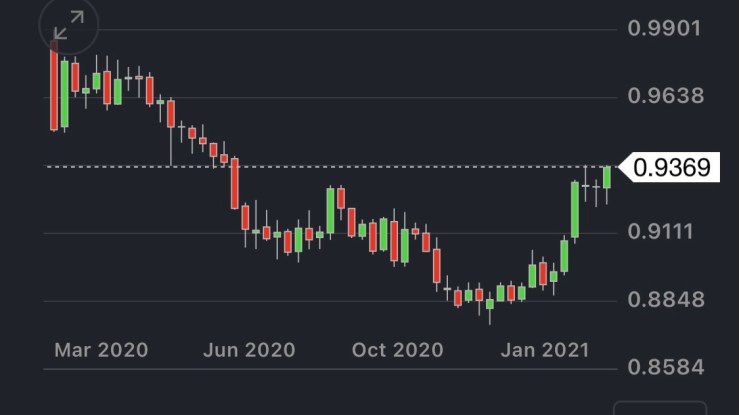Select the large red candle near Jun 2020
Viewport: 739px width, 415px height.
pyautogui.click(x=234, y=182)
